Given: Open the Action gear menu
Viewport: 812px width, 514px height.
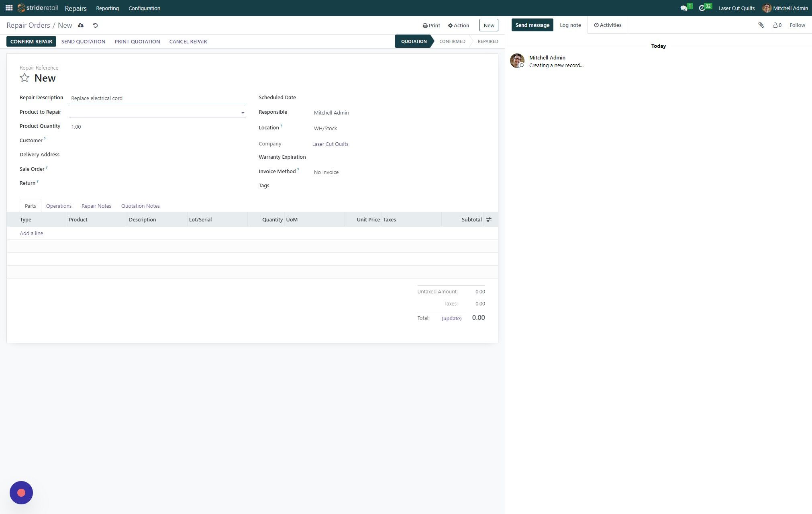Looking at the screenshot, I should 458,25.
